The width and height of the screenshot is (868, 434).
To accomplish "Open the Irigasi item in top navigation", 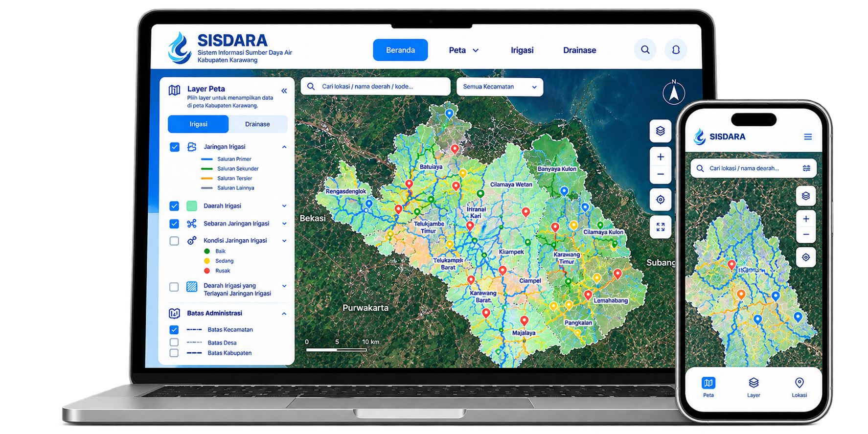I will tap(522, 50).
